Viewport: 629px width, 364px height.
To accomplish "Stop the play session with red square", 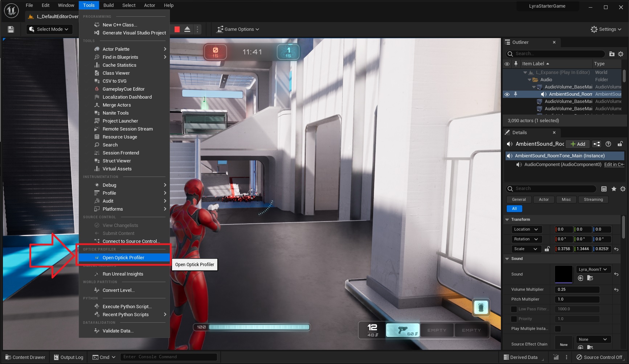I will [177, 29].
